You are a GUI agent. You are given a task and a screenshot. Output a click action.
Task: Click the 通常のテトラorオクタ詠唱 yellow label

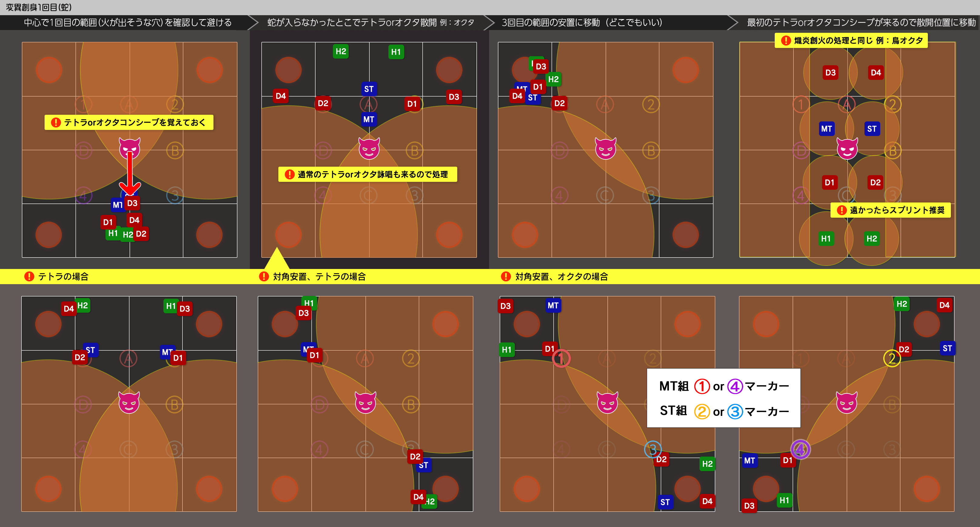[x=367, y=174]
